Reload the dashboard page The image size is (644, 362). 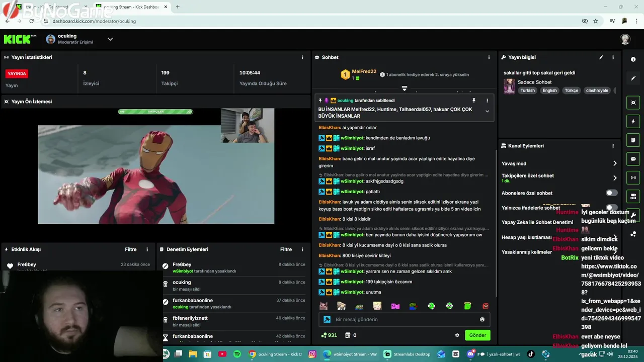click(x=31, y=21)
